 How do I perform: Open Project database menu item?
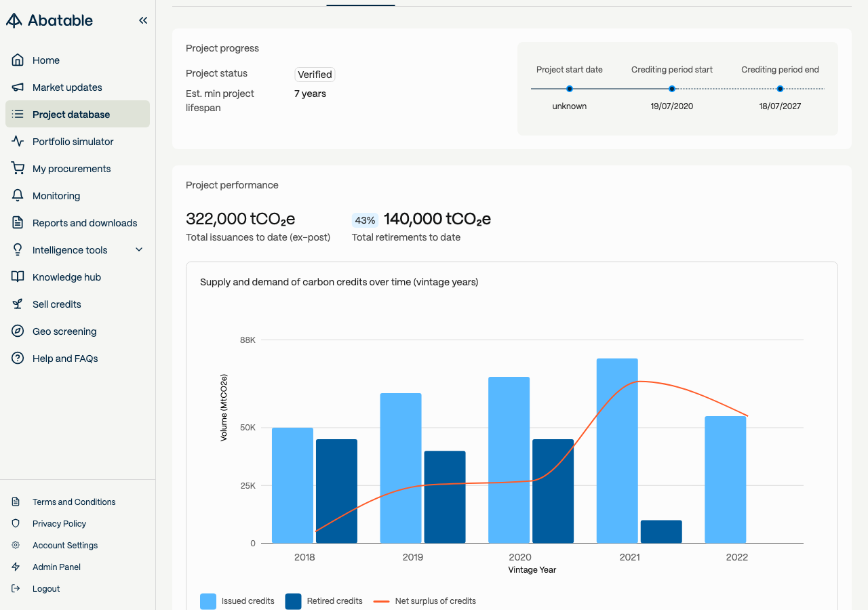pyautogui.click(x=77, y=115)
